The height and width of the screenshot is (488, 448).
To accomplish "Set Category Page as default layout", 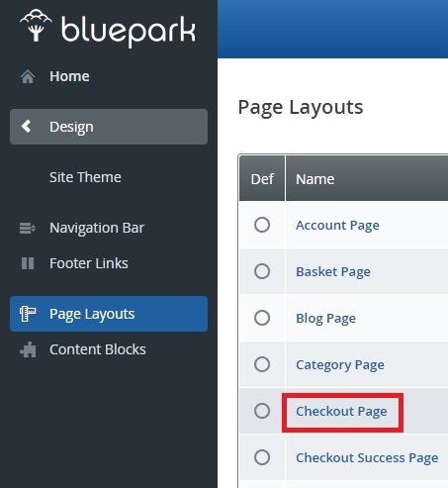I will pyautogui.click(x=262, y=364).
